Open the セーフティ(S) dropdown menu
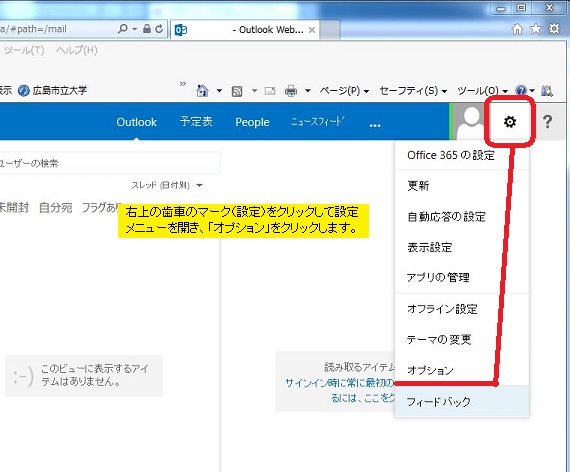The height and width of the screenshot is (472, 570). tap(413, 91)
